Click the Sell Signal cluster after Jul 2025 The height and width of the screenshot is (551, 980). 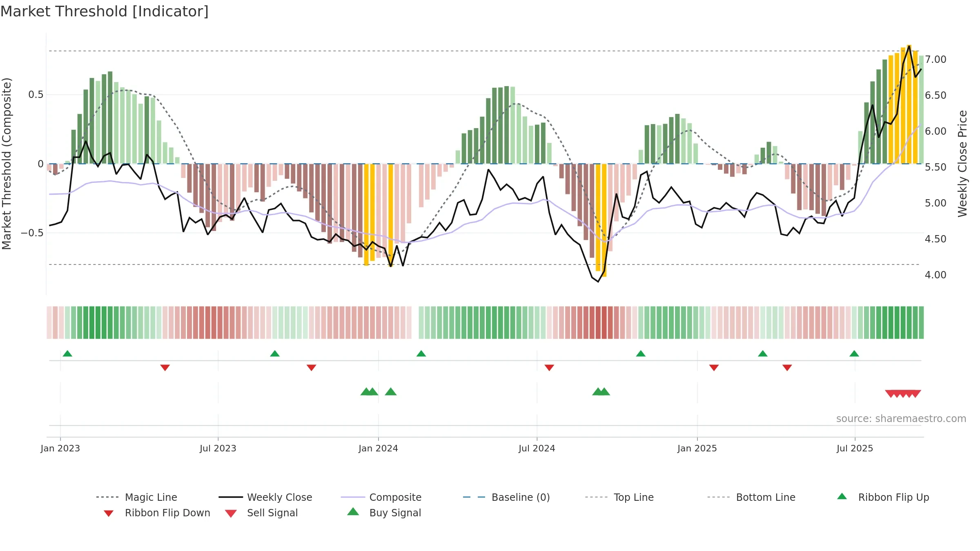(x=903, y=394)
